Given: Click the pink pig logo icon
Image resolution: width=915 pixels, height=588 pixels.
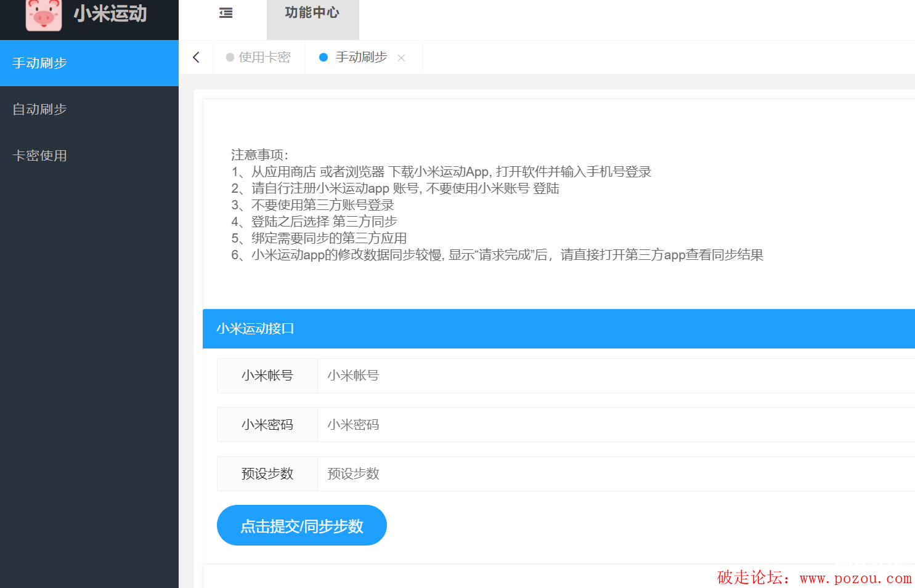Looking at the screenshot, I should coord(44,15).
